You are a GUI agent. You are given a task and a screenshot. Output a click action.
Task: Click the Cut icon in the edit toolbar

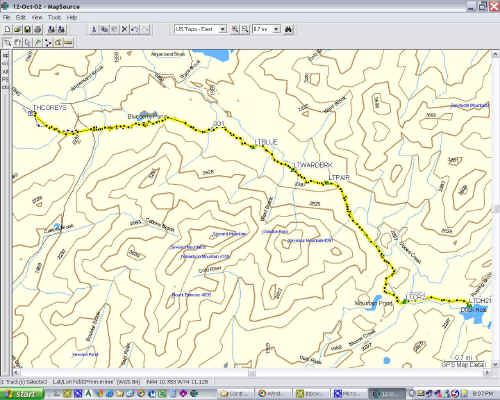pyautogui.click(x=94, y=29)
